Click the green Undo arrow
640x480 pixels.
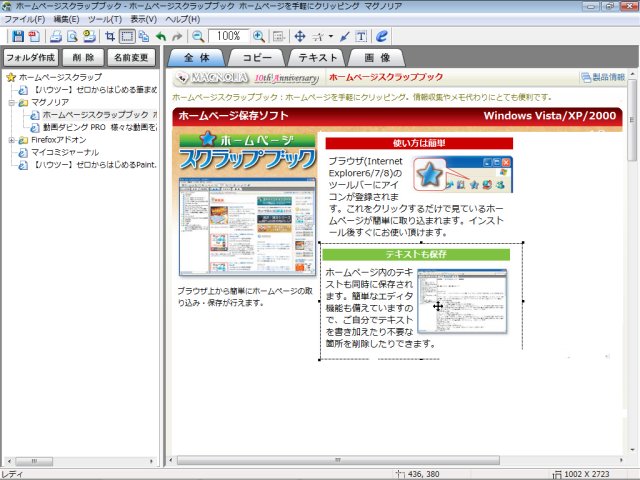tap(161, 36)
